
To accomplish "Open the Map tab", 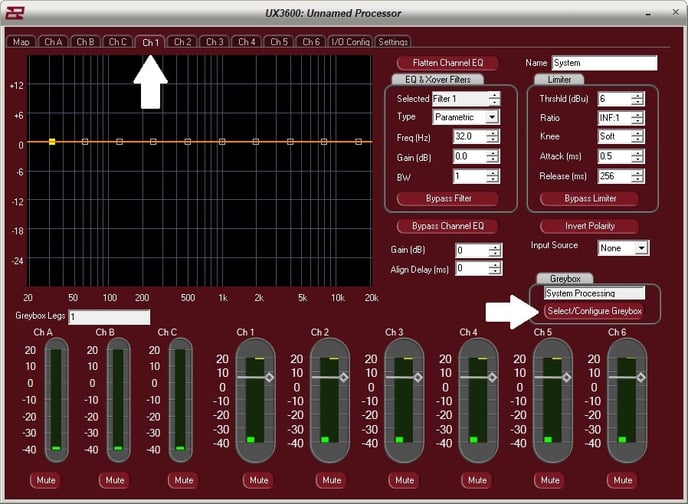I will pyautogui.click(x=21, y=42).
